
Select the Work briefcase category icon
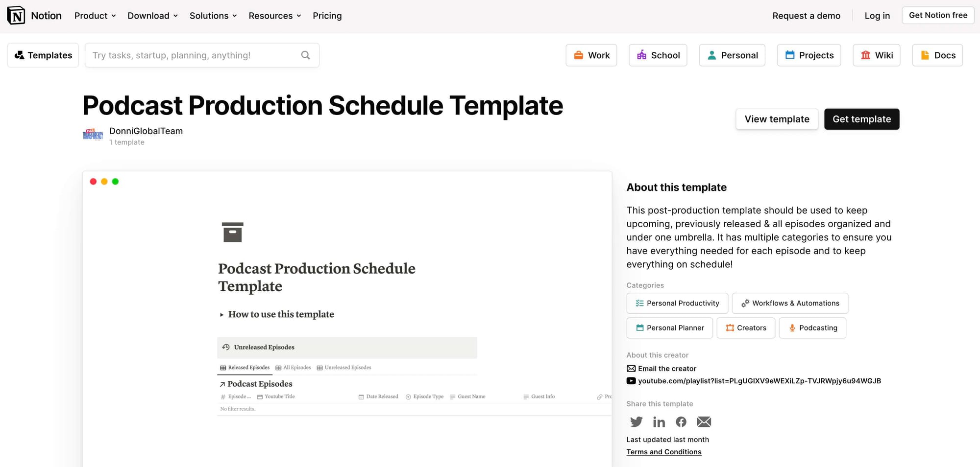coord(578,55)
